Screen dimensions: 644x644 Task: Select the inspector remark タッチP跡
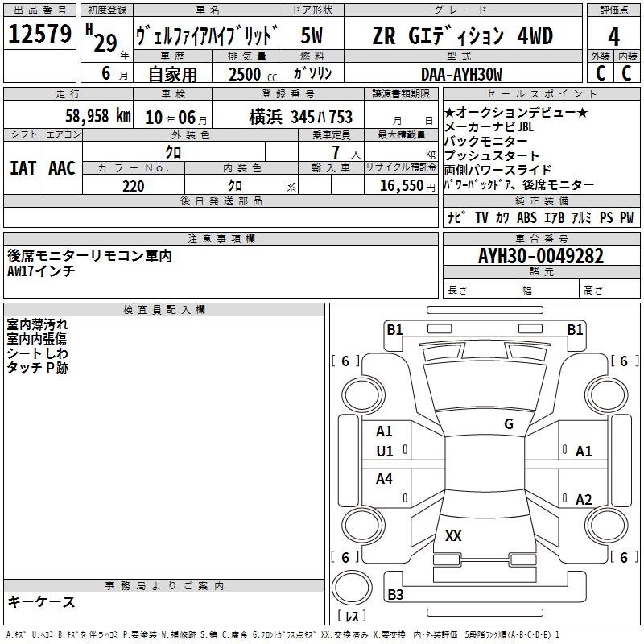(37, 368)
